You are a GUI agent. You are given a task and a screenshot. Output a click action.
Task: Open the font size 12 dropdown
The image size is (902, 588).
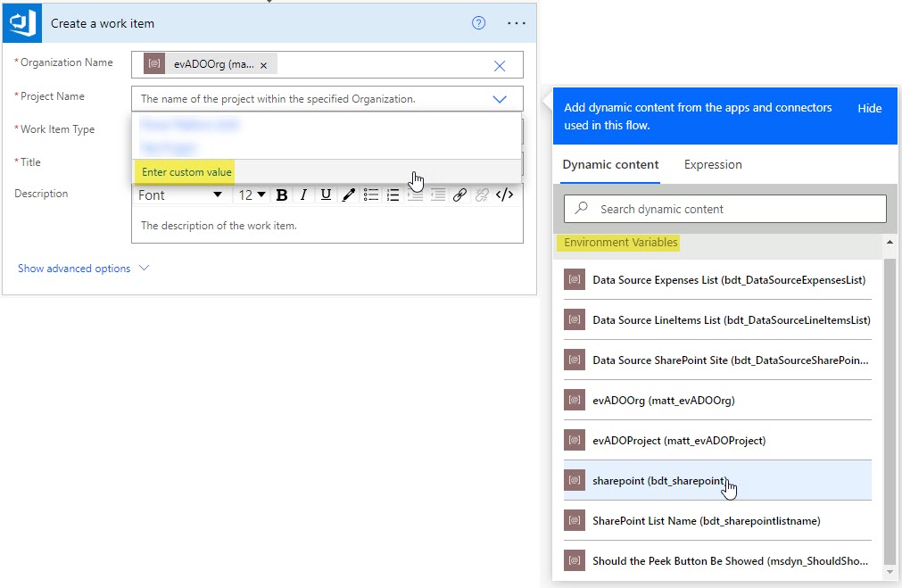point(252,195)
